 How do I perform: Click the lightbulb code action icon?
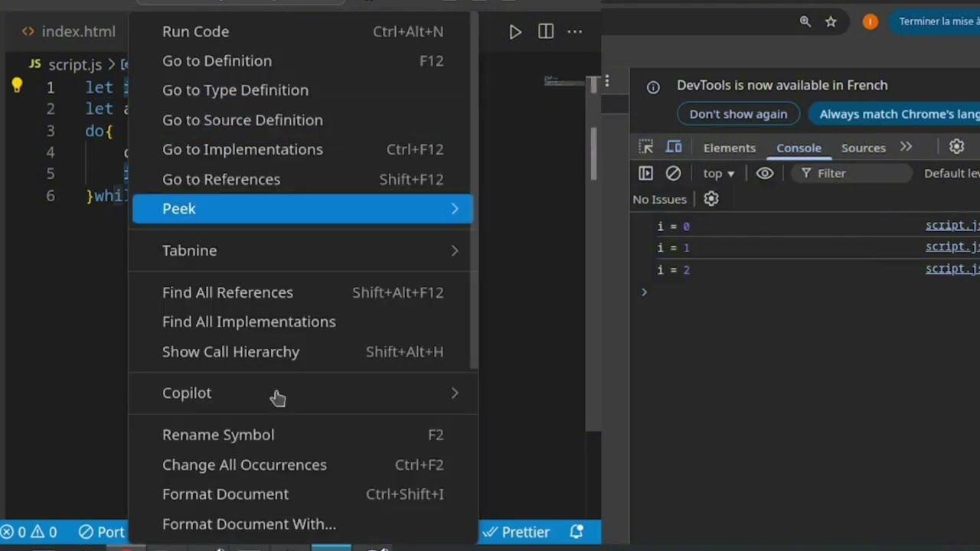click(17, 86)
